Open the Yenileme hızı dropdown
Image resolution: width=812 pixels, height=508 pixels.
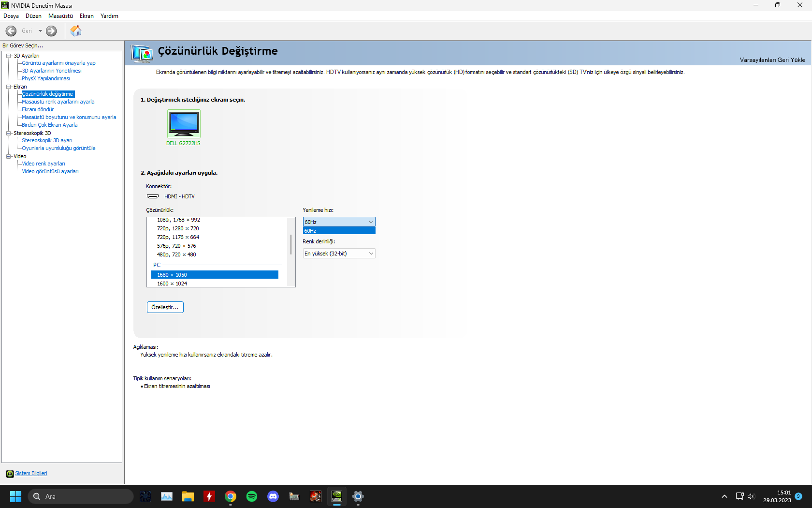point(339,222)
